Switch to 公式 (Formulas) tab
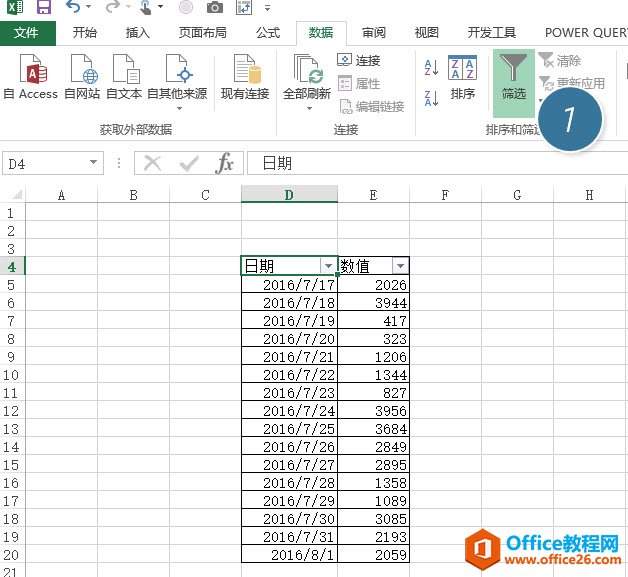Image resolution: width=628 pixels, height=577 pixels. click(268, 32)
